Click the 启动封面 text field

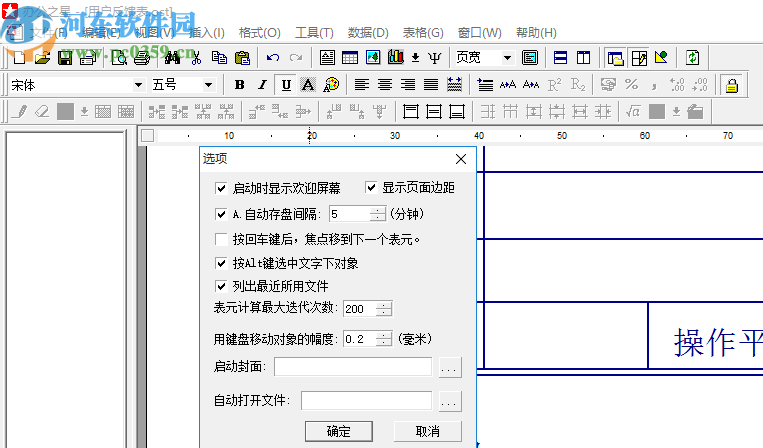[x=353, y=367]
